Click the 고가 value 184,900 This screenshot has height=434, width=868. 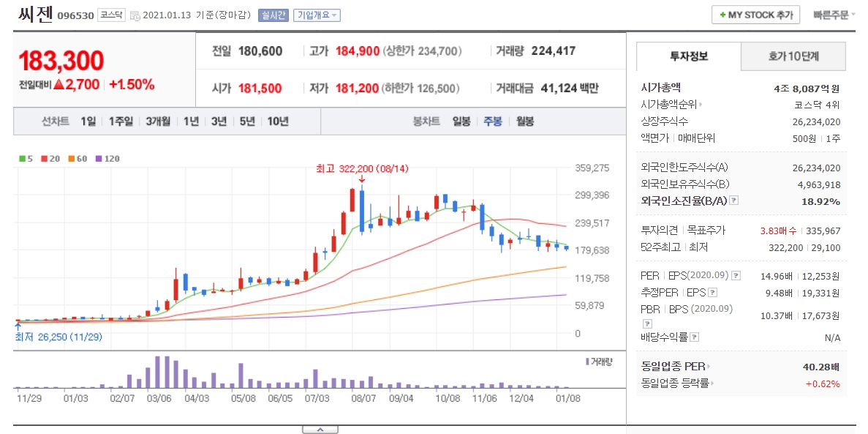358,51
